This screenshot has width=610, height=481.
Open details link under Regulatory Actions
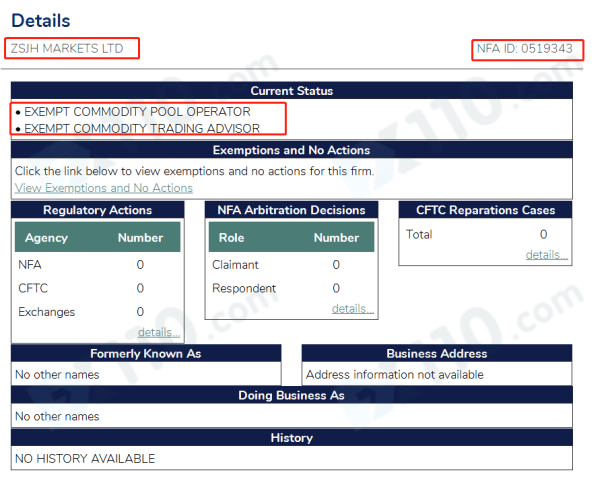click(159, 332)
